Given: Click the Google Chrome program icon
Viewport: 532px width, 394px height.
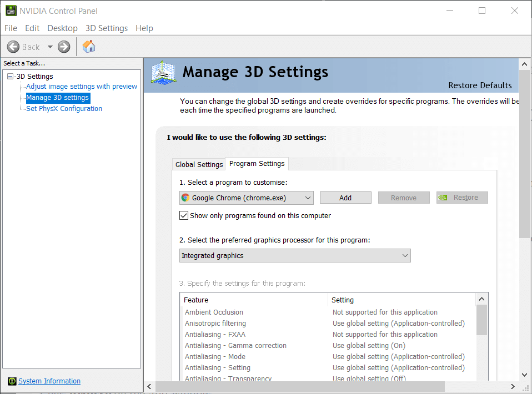Looking at the screenshot, I should click(185, 198).
